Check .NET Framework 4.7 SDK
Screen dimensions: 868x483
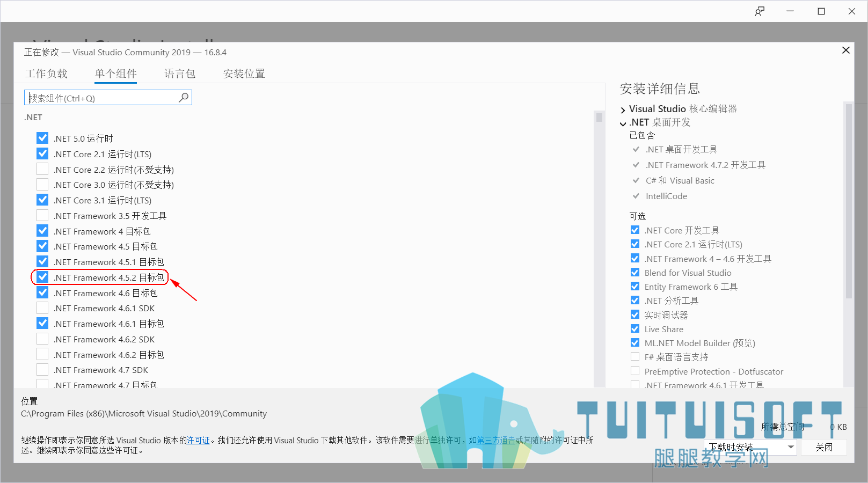click(42, 370)
